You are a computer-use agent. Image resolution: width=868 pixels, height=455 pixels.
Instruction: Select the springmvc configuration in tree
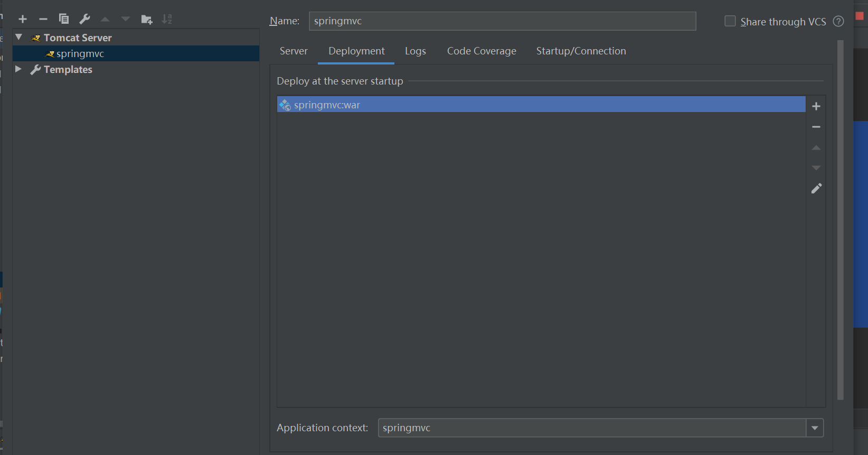(x=136, y=53)
